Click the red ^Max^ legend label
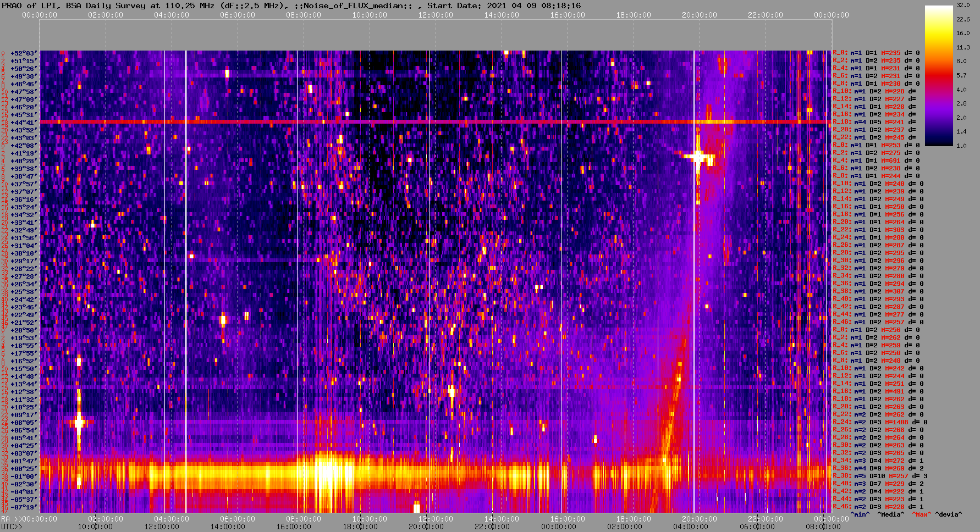 click(922, 514)
